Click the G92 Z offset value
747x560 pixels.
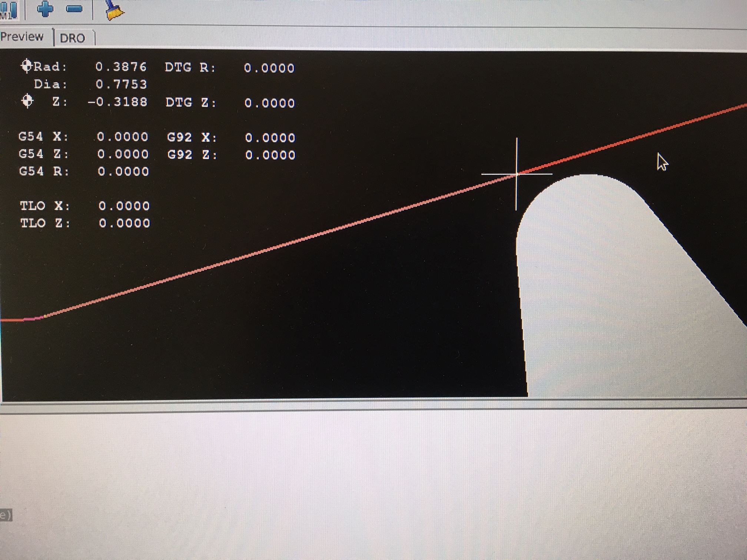pyautogui.click(x=270, y=155)
